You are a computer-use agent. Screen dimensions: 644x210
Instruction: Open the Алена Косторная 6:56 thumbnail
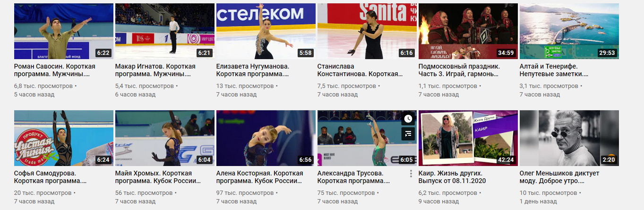click(266, 138)
